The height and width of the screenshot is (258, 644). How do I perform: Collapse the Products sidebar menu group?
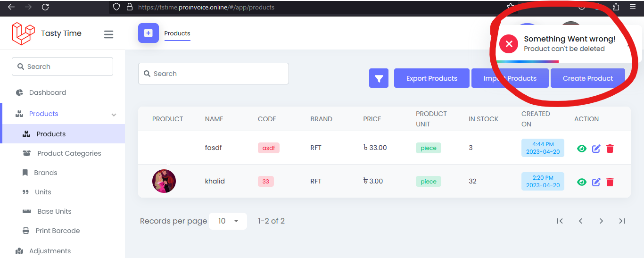[x=114, y=114]
